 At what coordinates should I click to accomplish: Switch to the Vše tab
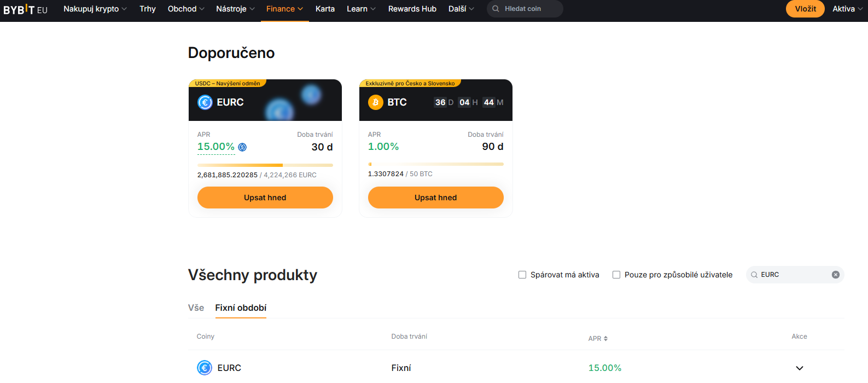[196, 307]
